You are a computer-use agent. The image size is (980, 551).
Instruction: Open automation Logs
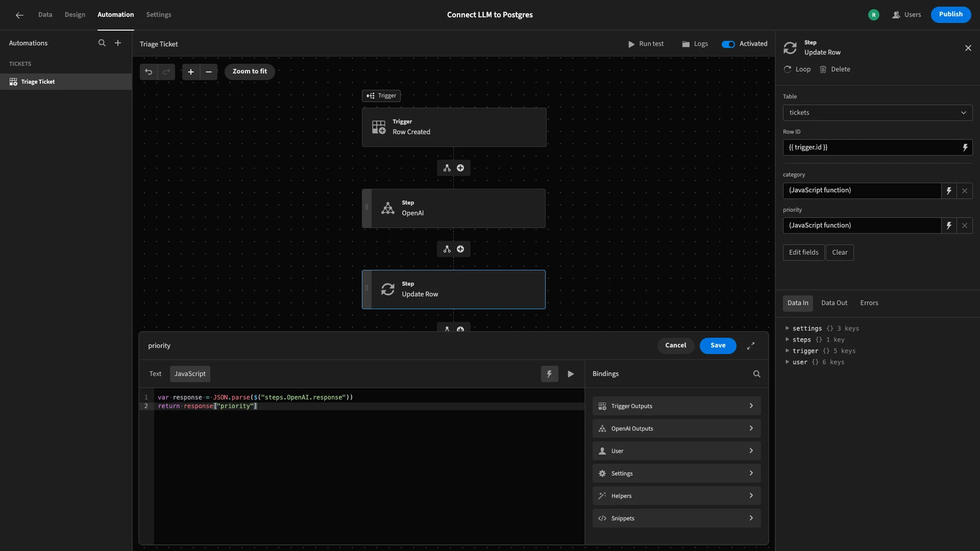[x=695, y=44]
